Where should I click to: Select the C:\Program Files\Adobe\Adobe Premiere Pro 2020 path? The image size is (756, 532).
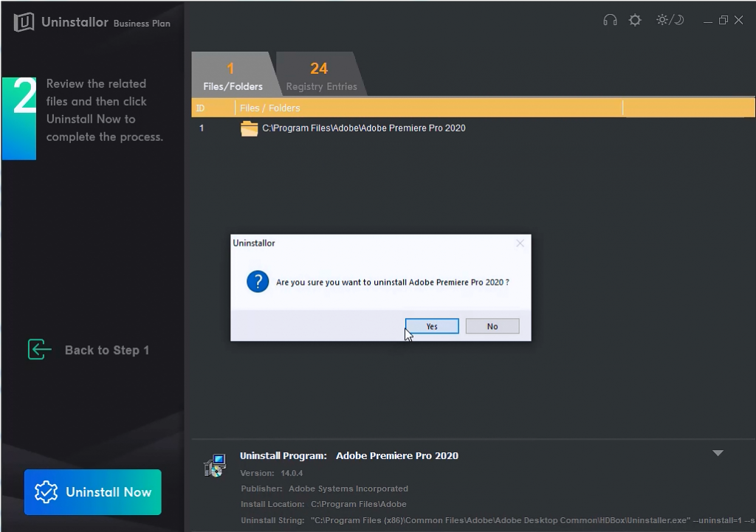pos(364,128)
